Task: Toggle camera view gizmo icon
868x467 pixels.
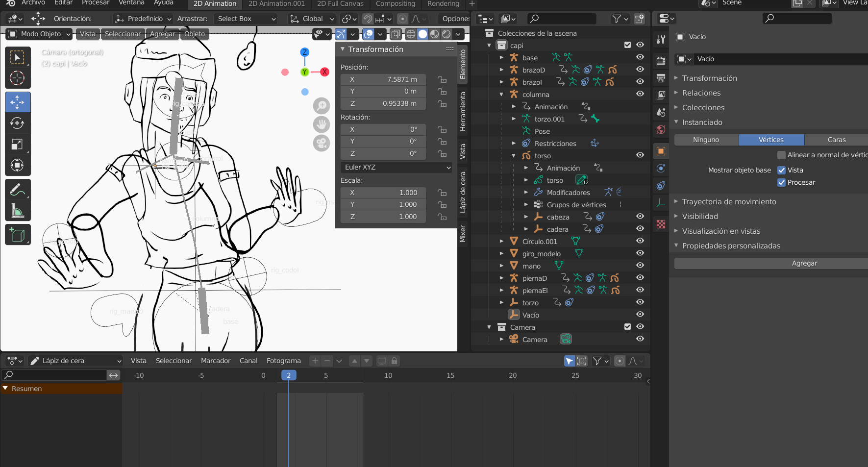Action: pos(322,143)
